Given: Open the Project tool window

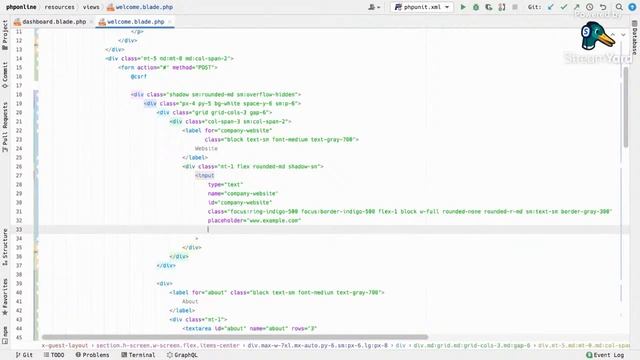Looking at the screenshot, I should pyautogui.click(x=5, y=36).
